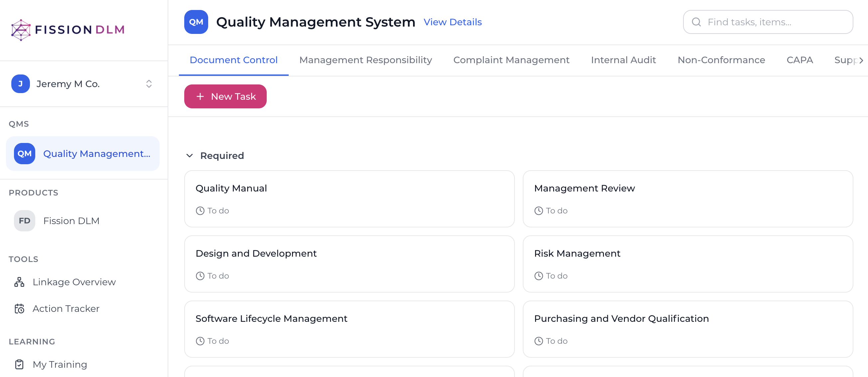Click the New Task button
868x377 pixels.
click(x=225, y=96)
